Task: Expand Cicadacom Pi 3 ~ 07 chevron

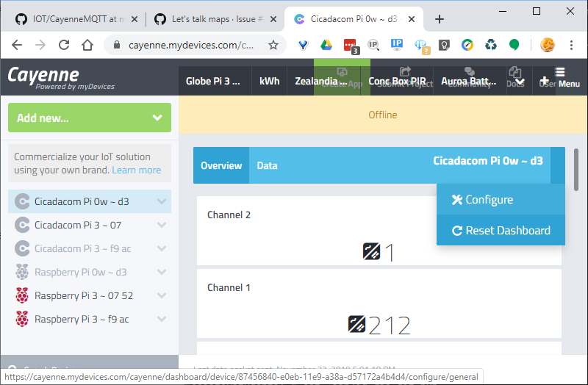Action: tap(162, 225)
